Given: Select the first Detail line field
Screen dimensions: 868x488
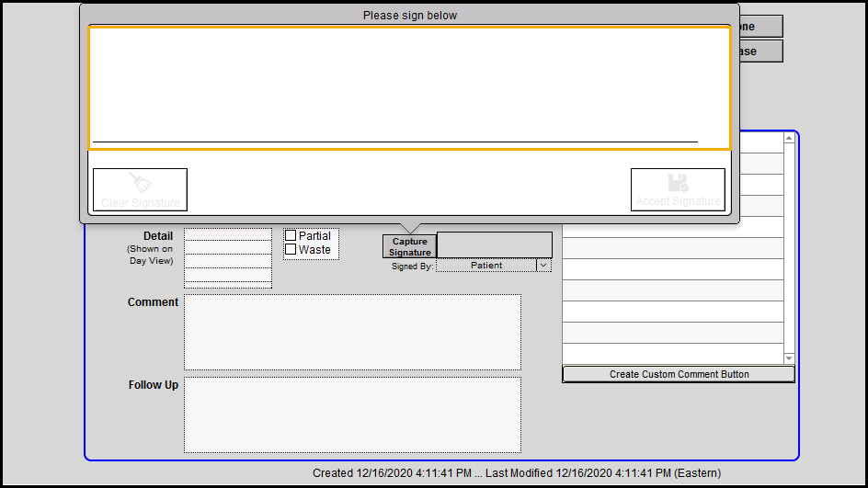Looking at the screenshot, I should tap(228, 235).
